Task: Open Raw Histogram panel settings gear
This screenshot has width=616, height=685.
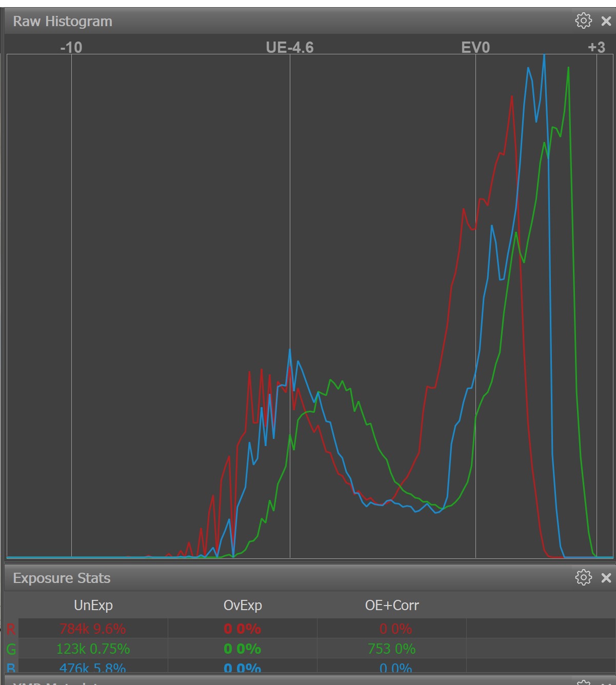Action: point(583,21)
